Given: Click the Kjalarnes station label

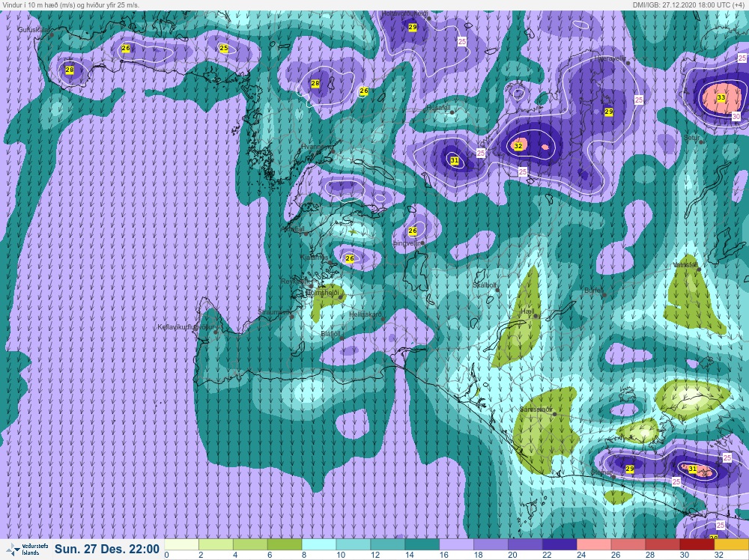Looking at the screenshot, I should 315,258.
